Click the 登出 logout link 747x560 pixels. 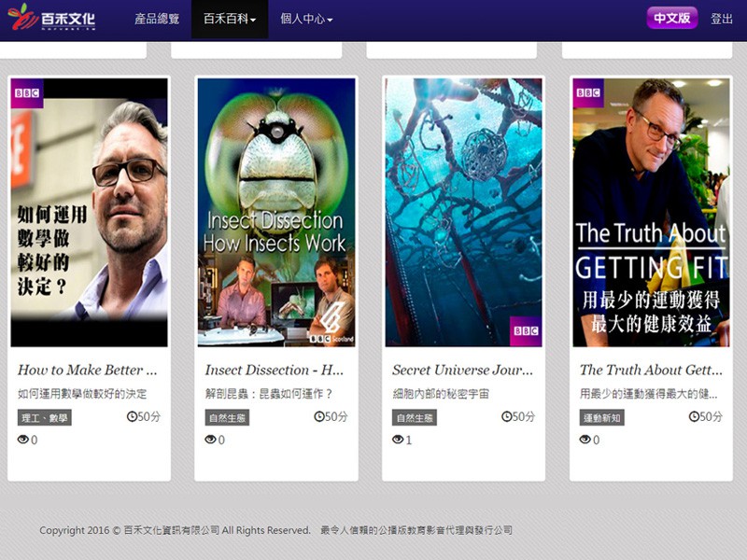point(722,19)
